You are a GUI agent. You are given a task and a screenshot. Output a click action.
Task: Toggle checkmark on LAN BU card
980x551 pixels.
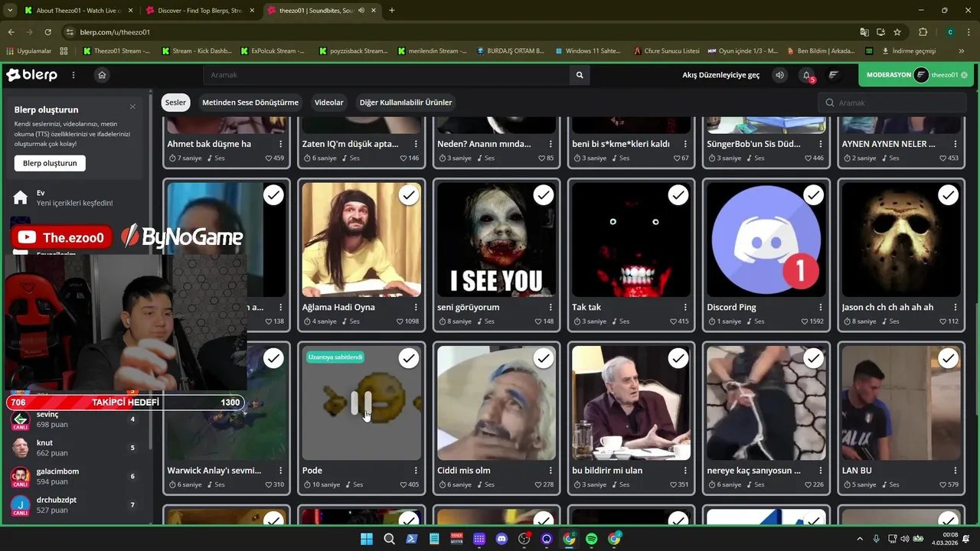pos(949,358)
